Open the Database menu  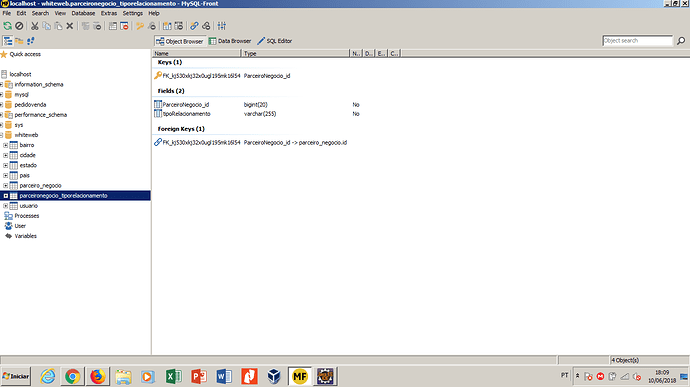pyautogui.click(x=83, y=13)
